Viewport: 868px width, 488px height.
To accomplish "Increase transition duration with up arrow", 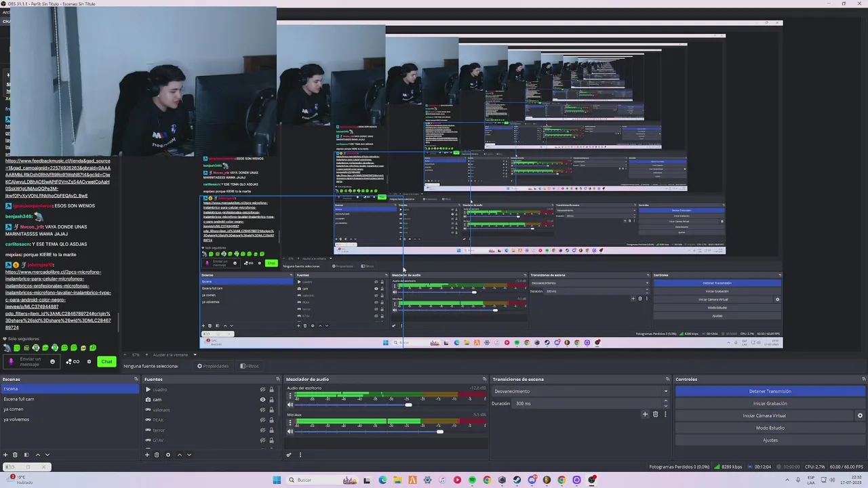I will [x=665, y=401].
